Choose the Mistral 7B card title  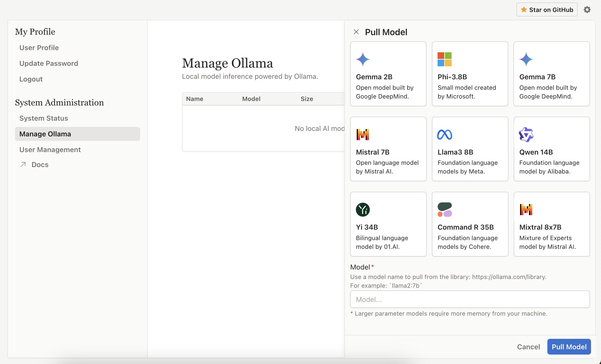point(373,152)
